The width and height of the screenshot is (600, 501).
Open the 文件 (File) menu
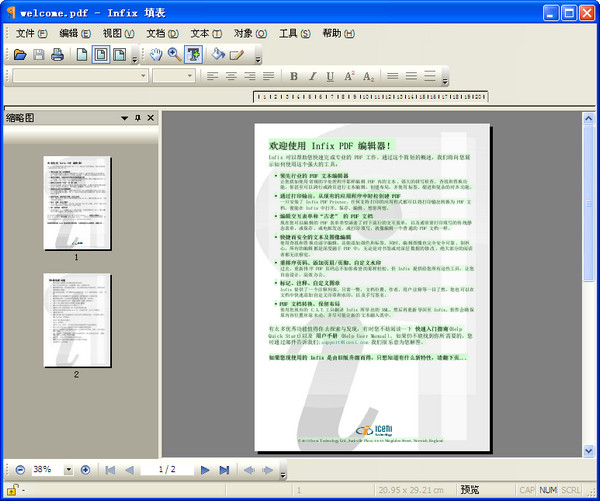coord(30,33)
